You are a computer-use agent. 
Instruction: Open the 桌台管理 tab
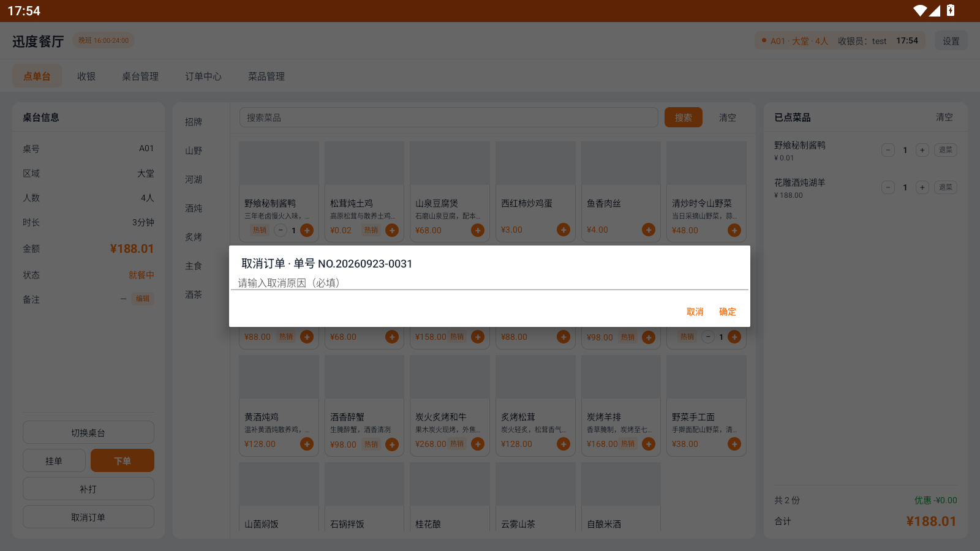pos(140,77)
